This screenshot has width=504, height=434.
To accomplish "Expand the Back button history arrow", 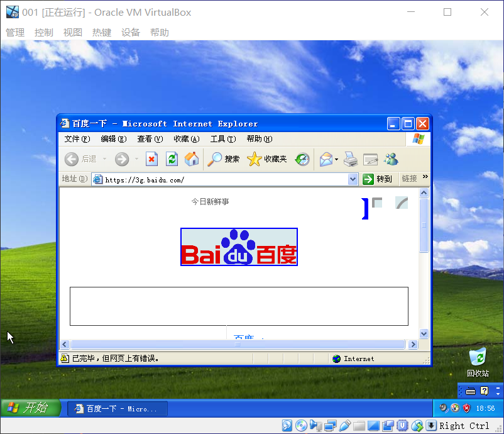I will coord(105,160).
